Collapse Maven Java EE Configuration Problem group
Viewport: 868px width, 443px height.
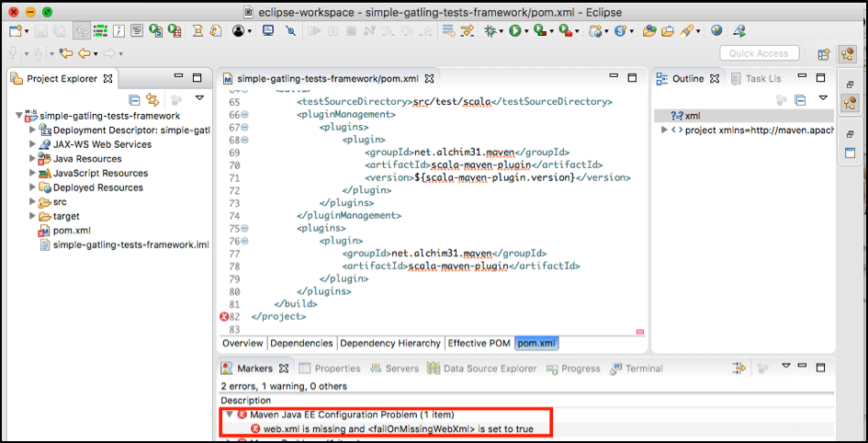(x=230, y=415)
